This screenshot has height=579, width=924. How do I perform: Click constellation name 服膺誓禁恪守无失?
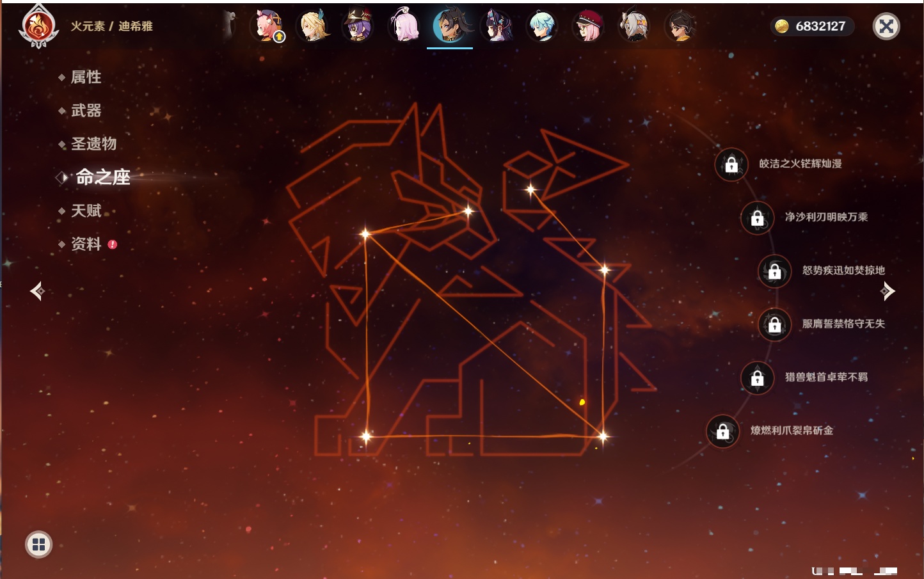[844, 324]
